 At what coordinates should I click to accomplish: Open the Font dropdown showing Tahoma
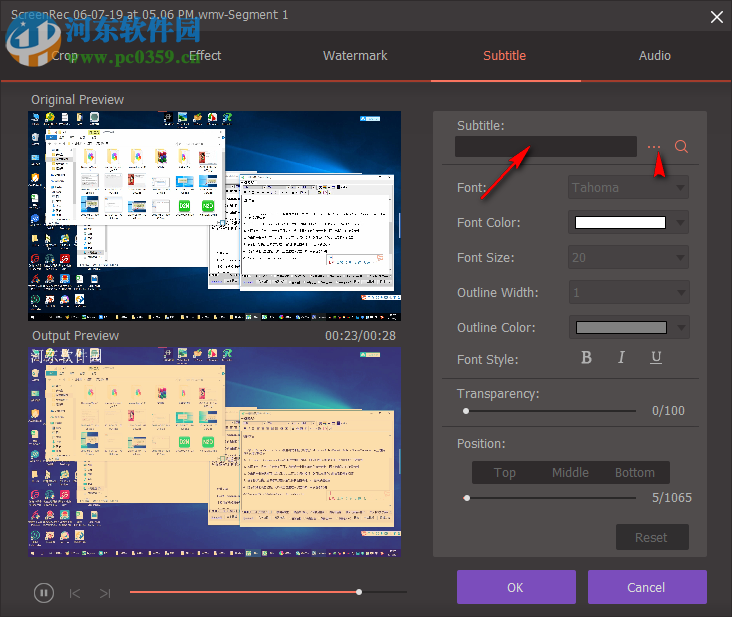tap(628, 188)
